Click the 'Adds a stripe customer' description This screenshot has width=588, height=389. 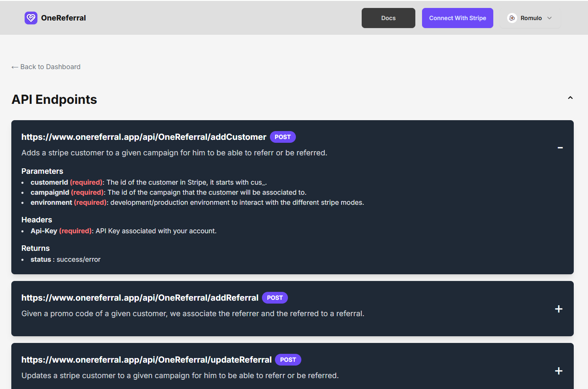[x=174, y=153]
